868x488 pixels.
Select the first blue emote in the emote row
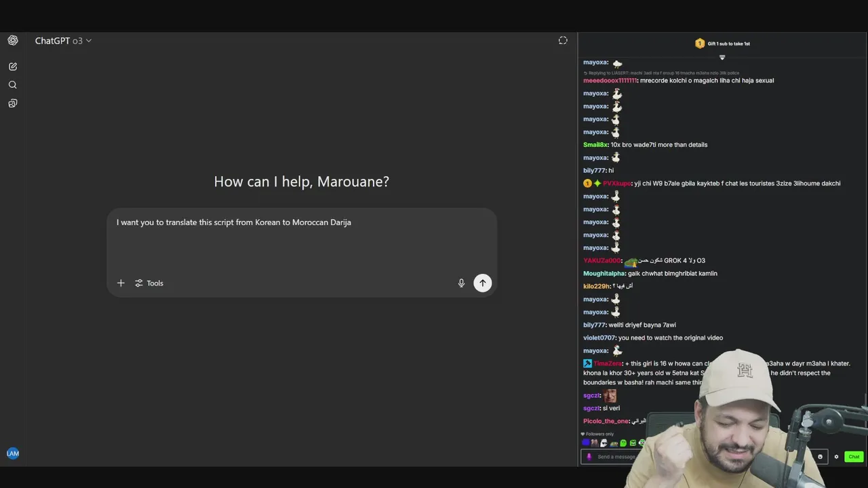click(x=586, y=443)
